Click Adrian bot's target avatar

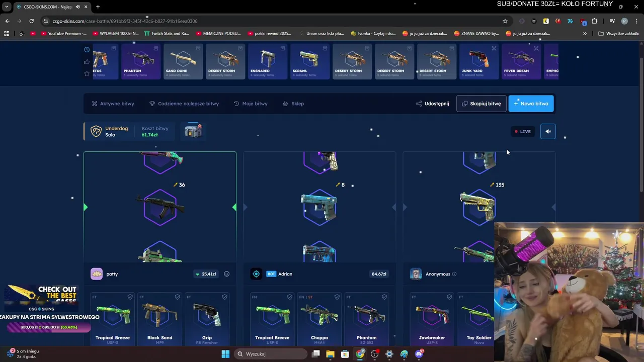click(256, 274)
